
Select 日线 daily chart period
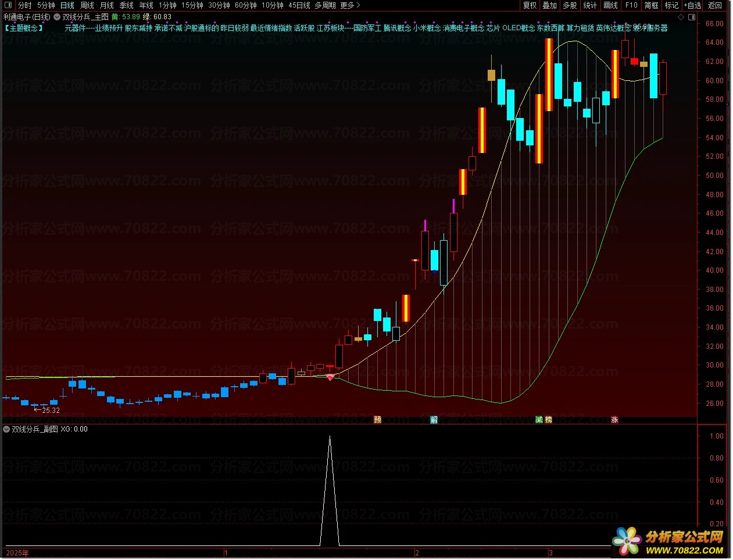click(67, 5)
